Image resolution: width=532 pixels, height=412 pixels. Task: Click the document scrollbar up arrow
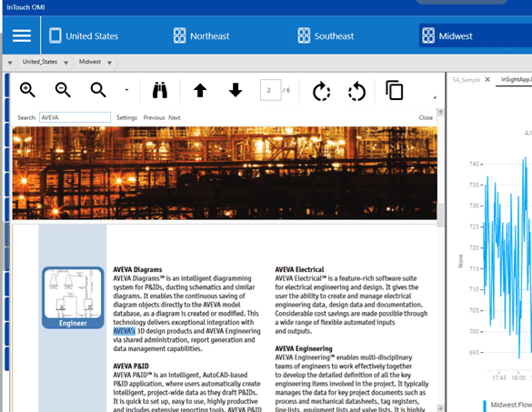pos(440,112)
